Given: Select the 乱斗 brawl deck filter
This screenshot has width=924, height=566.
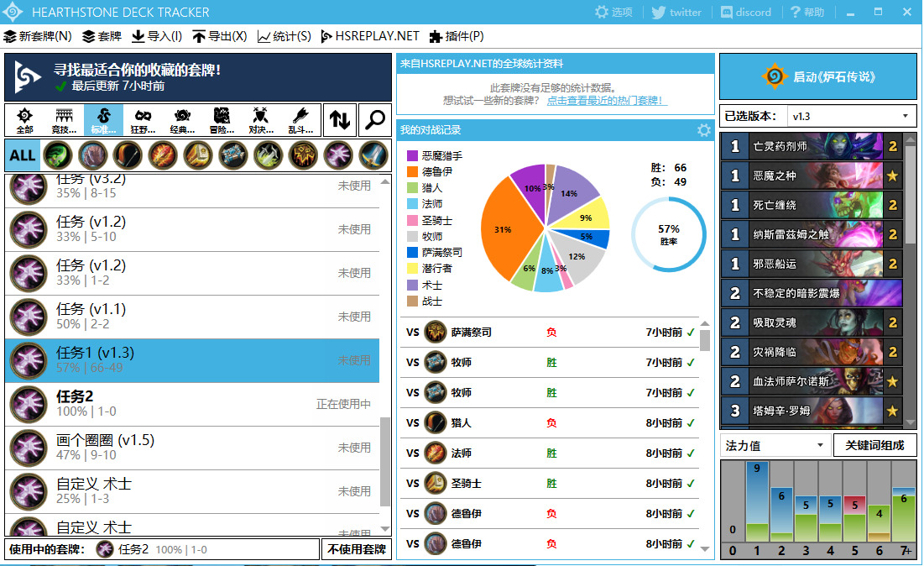Looking at the screenshot, I should (300, 120).
